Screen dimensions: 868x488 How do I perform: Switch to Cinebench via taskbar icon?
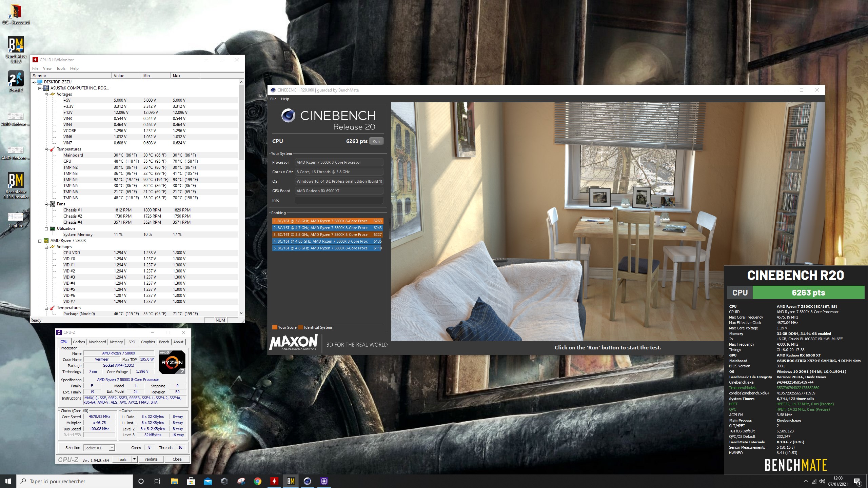pyautogui.click(x=307, y=481)
